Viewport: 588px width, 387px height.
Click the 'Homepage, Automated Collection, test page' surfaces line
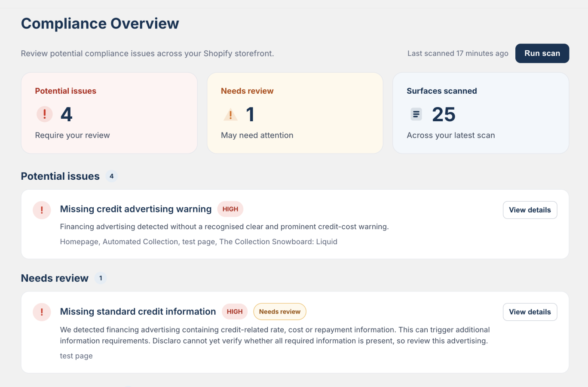point(199,242)
